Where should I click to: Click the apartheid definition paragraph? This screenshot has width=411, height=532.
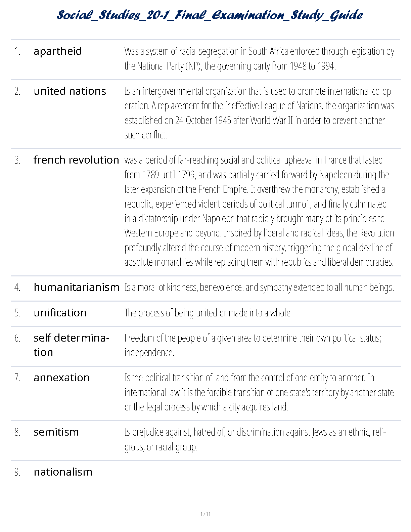coord(259,58)
